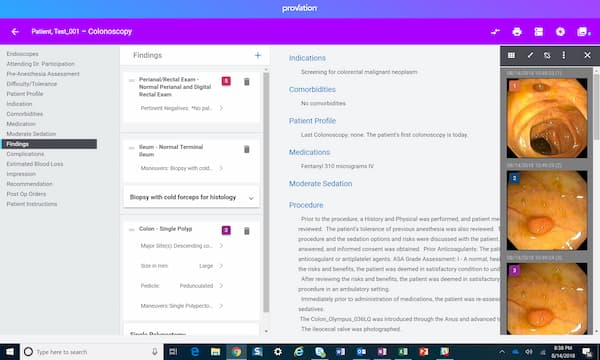Open Difficulty/Tolerance section
Viewport: 600px width, 360px height.
[x=32, y=84]
